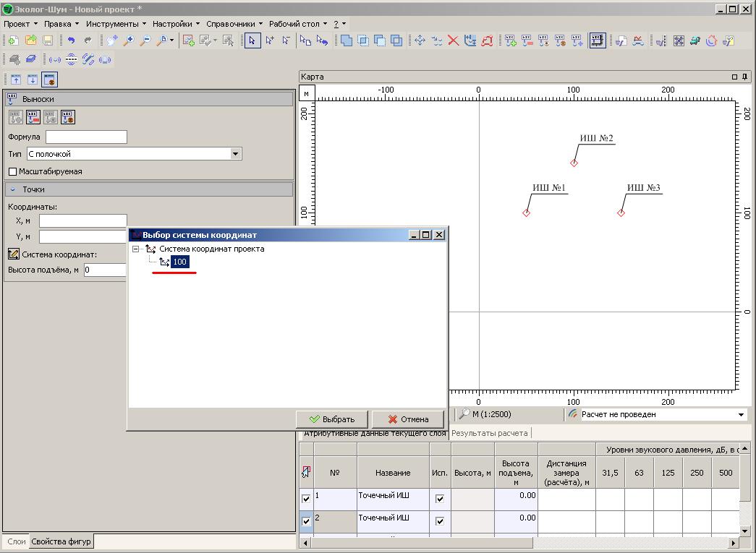This screenshot has height=553, width=756.
Task: Select the zoom in magnifier tool
Action: [129, 41]
